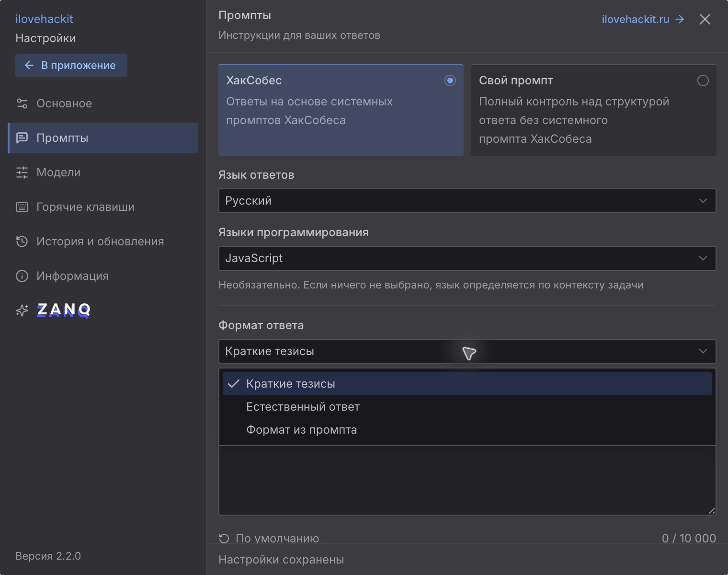Viewport: 728px width, 575px height.
Task: Click inside the prompt text area
Action: click(x=467, y=481)
